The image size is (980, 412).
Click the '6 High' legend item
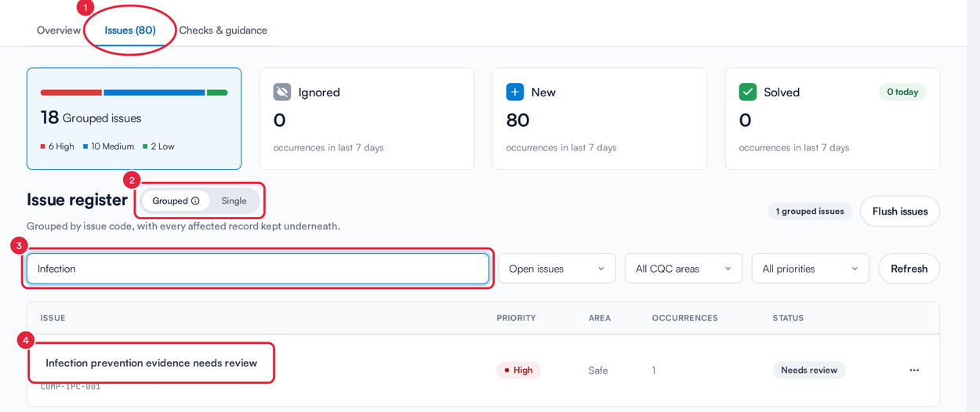57,146
